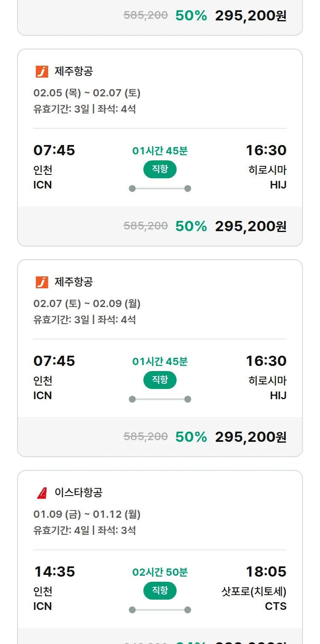This screenshot has height=644, width=320.
Task: Click the crossed-out 585,200 price in the top card
Action: click(x=145, y=15)
